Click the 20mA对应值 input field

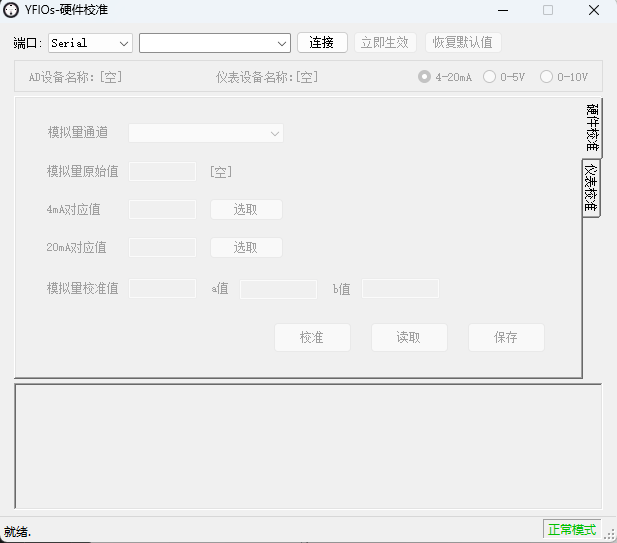[x=163, y=247]
